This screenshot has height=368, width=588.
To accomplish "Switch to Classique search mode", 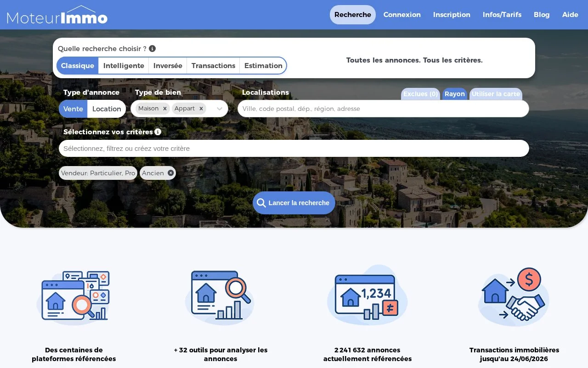I will click(x=78, y=65).
